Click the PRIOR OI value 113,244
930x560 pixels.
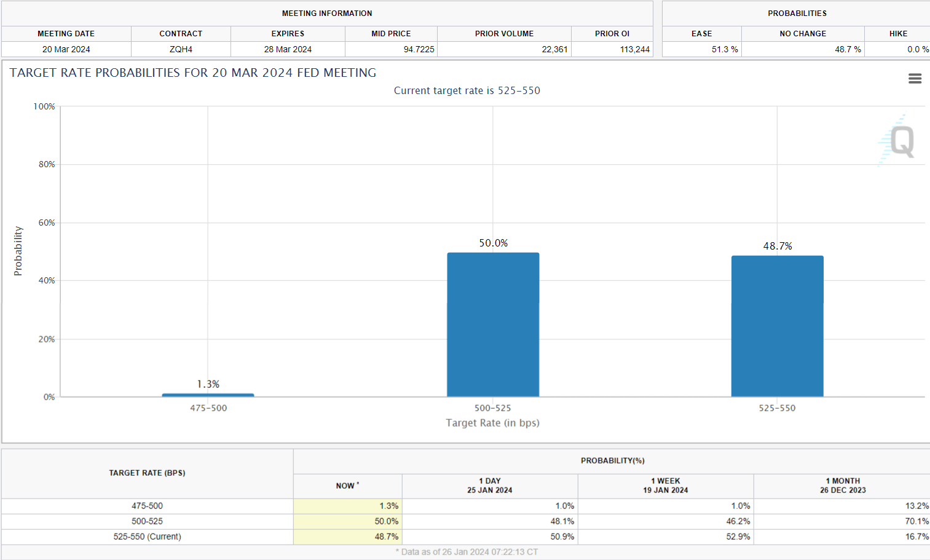634,49
